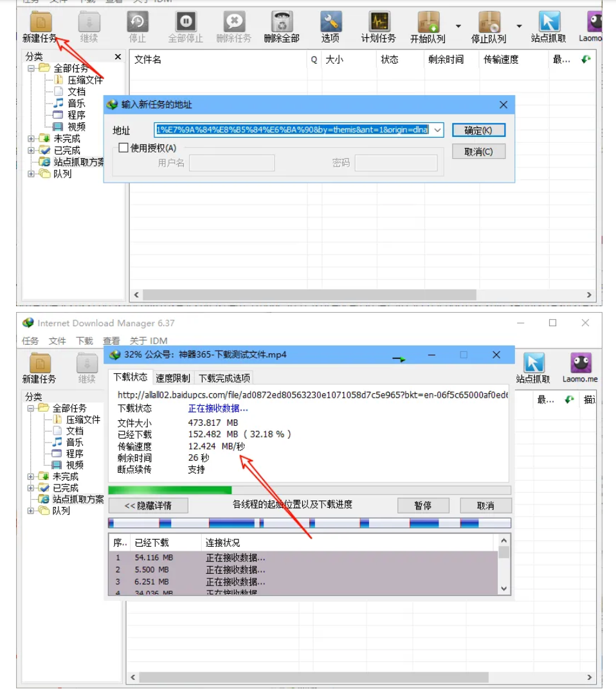This screenshot has height=689, width=616.
Task: Expand 队列 node in upper category tree
Action: click(31, 174)
